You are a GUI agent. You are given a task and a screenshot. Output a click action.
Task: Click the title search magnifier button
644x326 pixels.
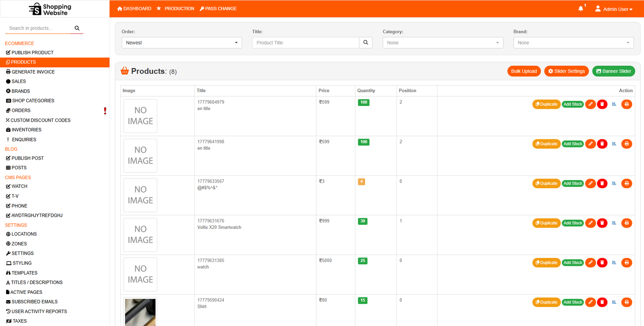tap(365, 43)
